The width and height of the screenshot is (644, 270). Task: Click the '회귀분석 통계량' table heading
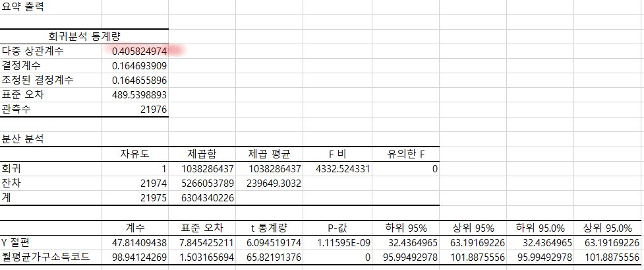[x=84, y=36]
